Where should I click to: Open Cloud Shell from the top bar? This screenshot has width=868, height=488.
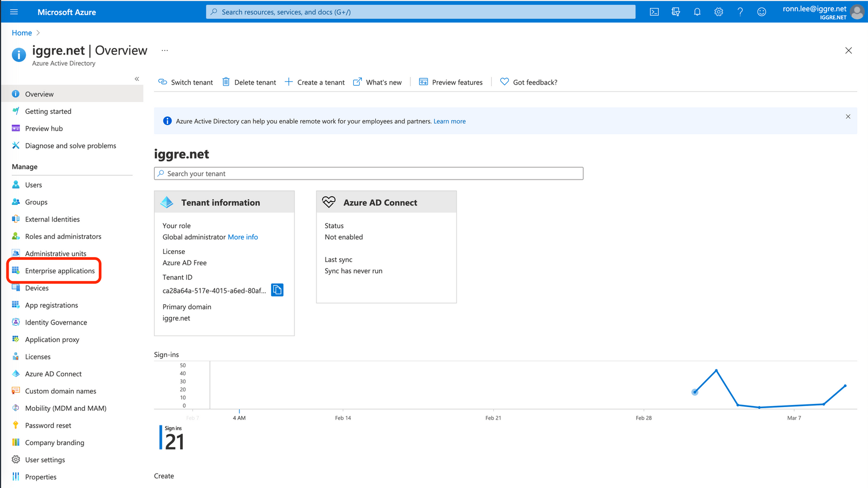(x=654, y=12)
